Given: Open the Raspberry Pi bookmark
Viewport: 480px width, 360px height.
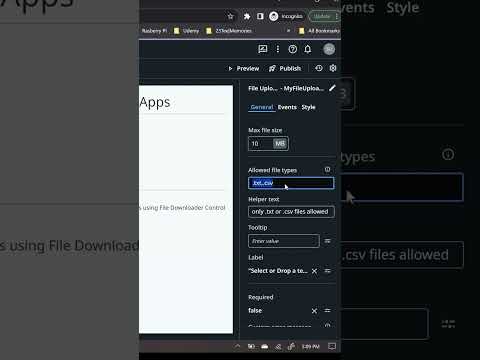Looking at the screenshot, I should [154, 31].
